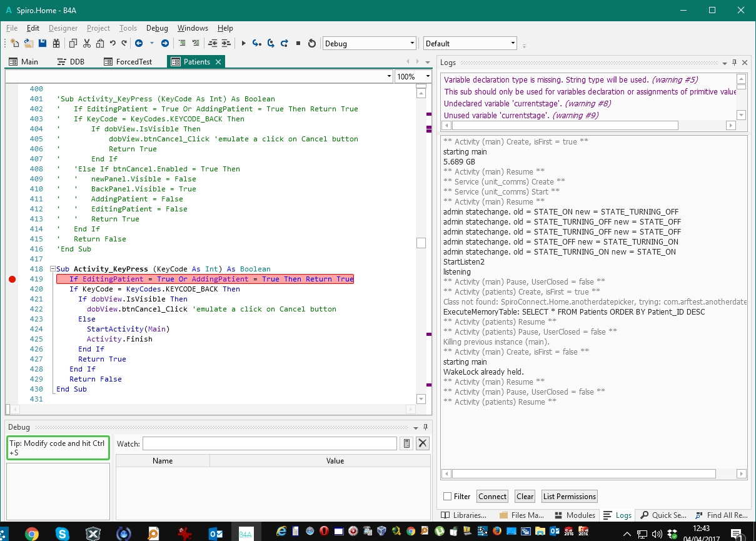
Task: Click the List Permissions button
Action: click(x=569, y=497)
